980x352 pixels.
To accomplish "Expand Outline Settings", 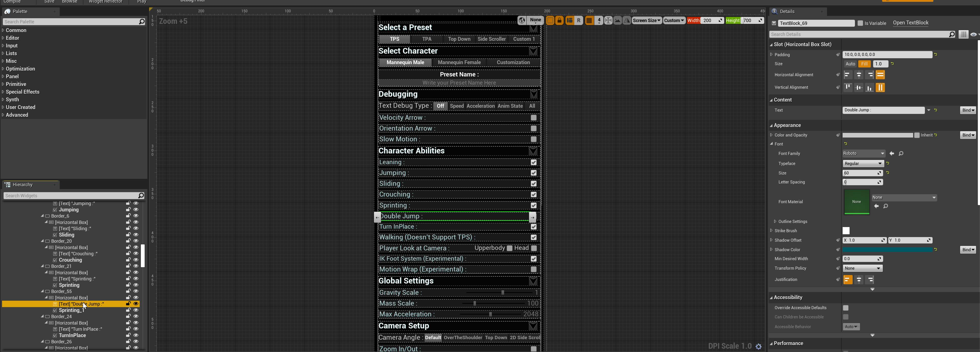I will [x=775, y=222].
